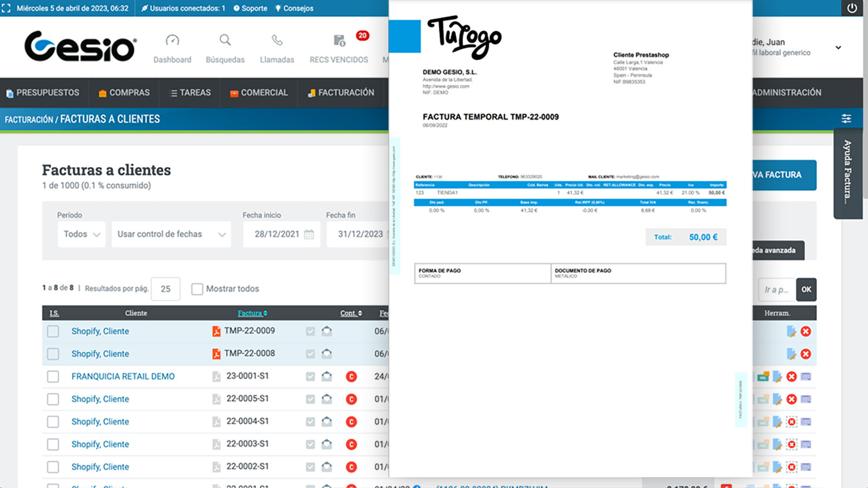Open TAREAS menu
Image resolution: width=868 pixels, height=488 pixels.
point(190,93)
